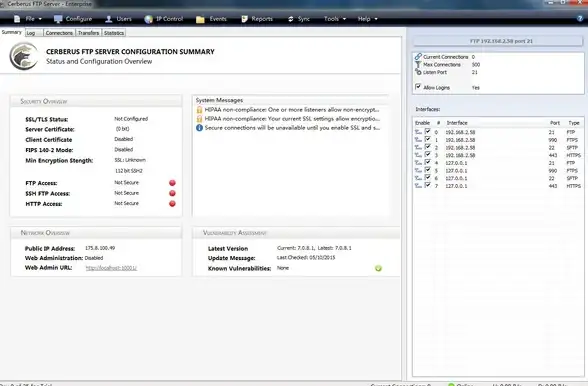Click the Interface column header

coord(457,123)
